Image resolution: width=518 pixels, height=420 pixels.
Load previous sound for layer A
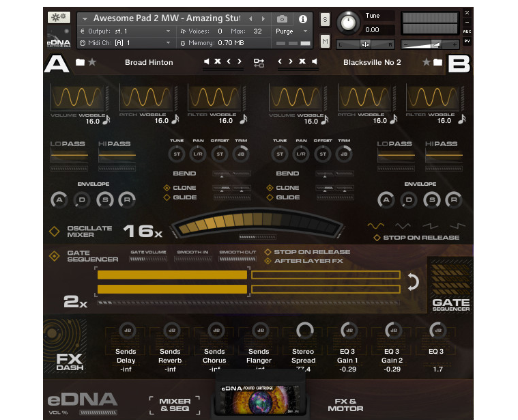[x=229, y=61]
